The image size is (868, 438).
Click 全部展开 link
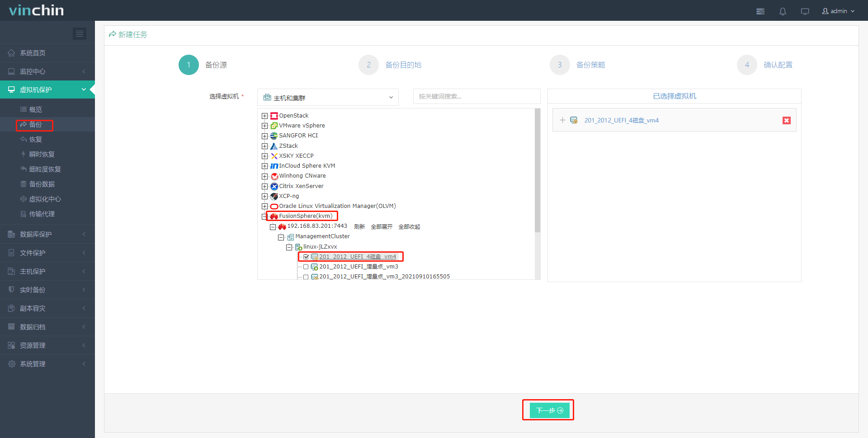[x=382, y=226]
